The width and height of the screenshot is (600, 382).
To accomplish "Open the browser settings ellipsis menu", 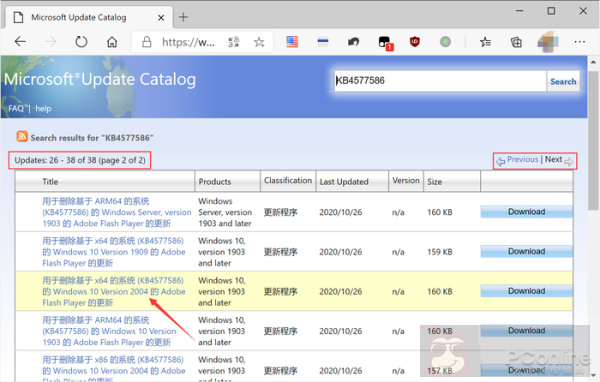I will (x=579, y=41).
